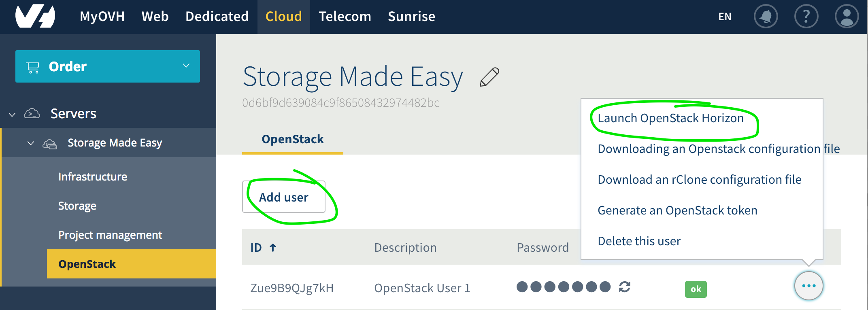Choose Delete this user option
Image resolution: width=868 pixels, height=310 pixels.
pyautogui.click(x=639, y=241)
